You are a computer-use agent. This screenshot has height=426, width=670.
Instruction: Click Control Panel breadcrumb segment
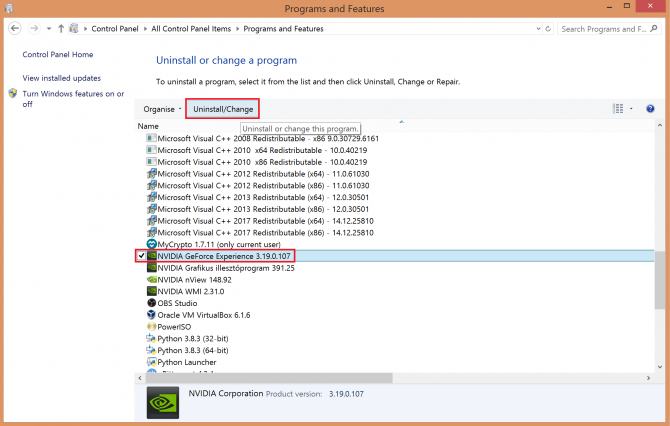pos(115,29)
